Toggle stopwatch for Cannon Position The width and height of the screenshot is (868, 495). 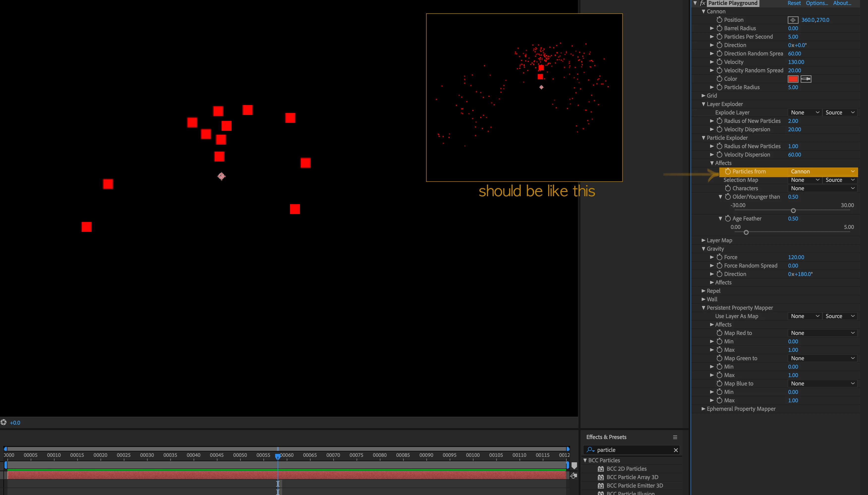click(719, 20)
